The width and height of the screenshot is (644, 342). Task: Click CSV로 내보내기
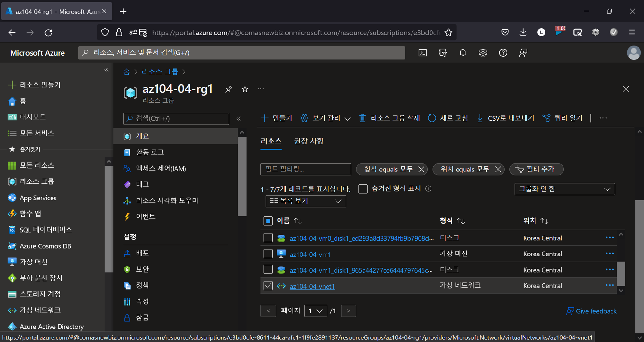point(505,118)
